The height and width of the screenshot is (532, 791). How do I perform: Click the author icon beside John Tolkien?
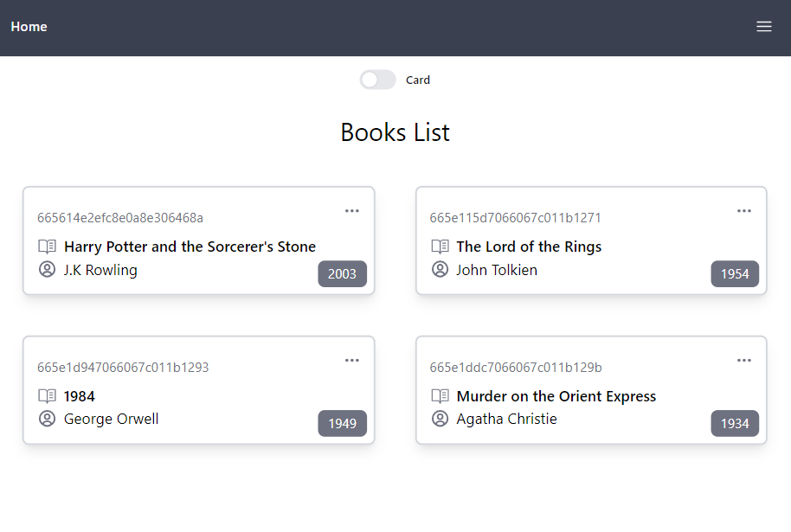[x=440, y=270]
